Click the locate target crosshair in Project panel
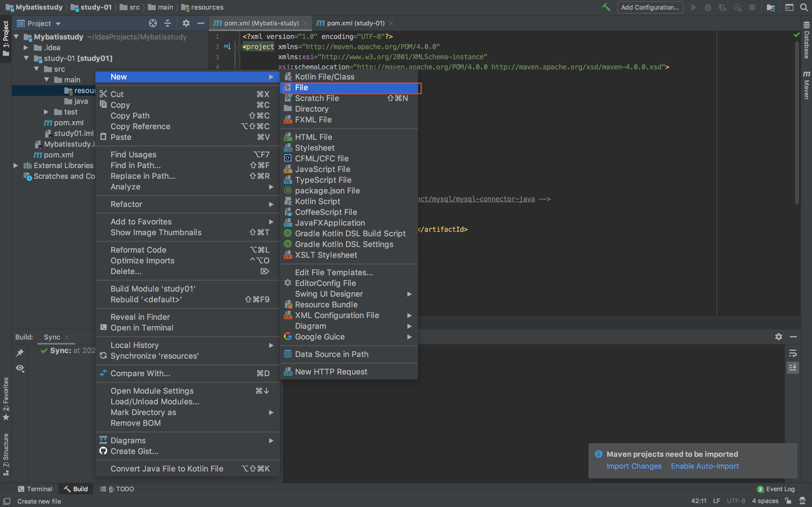 click(x=153, y=23)
